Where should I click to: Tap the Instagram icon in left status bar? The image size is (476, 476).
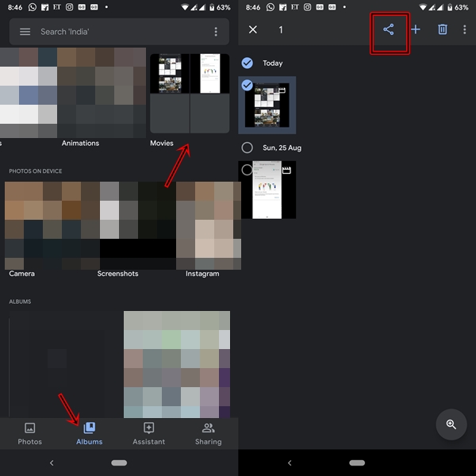tap(69, 7)
